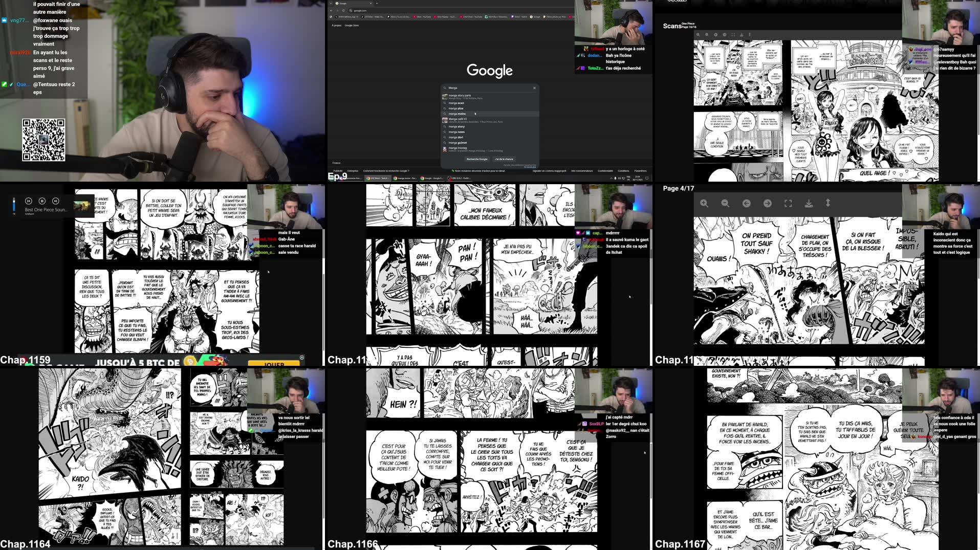Image resolution: width=980 pixels, height=550 pixels.
Task: Go back a page with left arrow icon
Action: [747, 204]
